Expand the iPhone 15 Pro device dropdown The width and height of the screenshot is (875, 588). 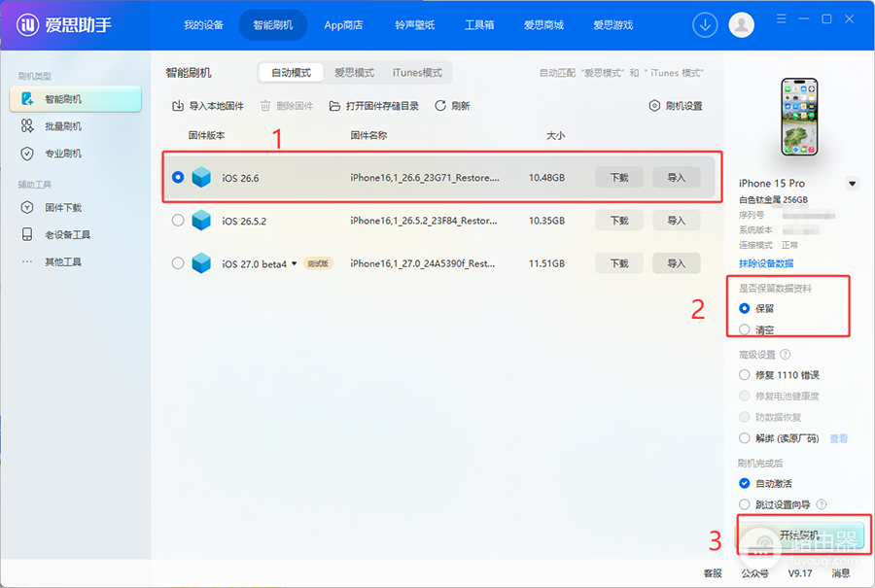[852, 183]
